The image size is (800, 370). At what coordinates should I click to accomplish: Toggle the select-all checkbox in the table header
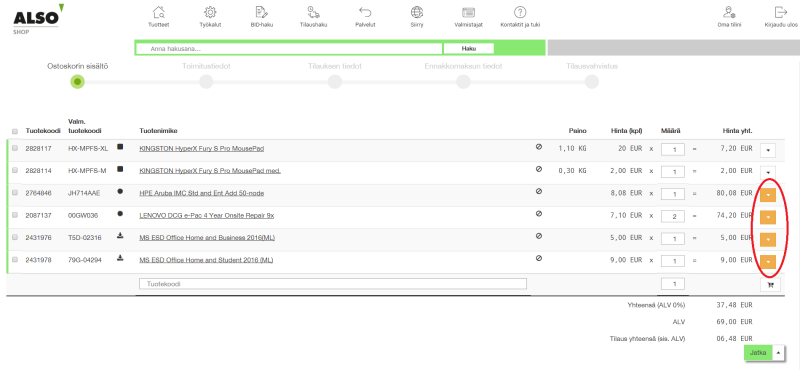[15, 131]
